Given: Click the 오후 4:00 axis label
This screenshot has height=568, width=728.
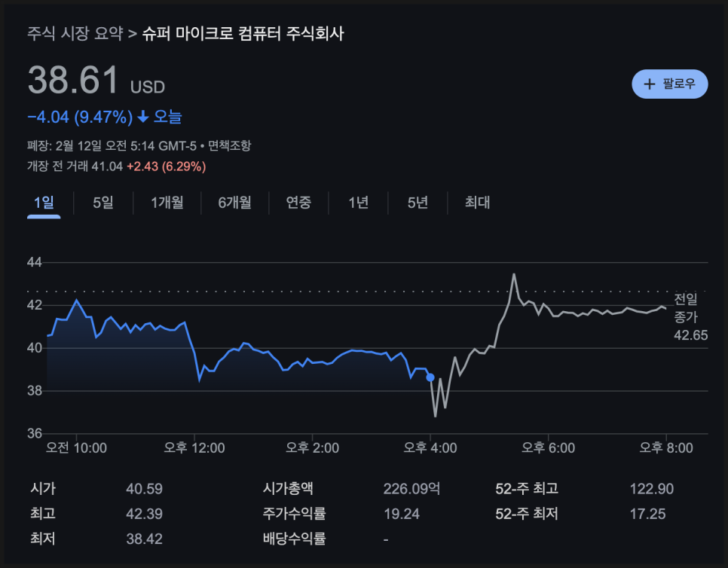Looking at the screenshot, I should click(x=430, y=447).
